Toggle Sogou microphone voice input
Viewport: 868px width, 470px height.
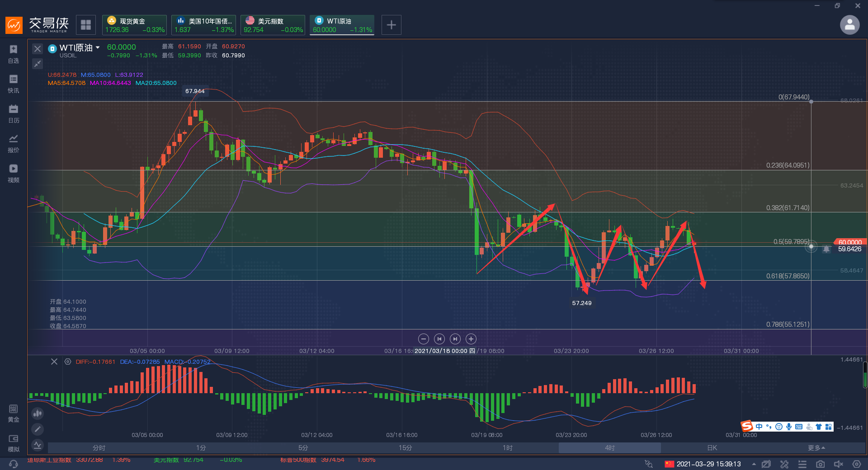pos(789,427)
